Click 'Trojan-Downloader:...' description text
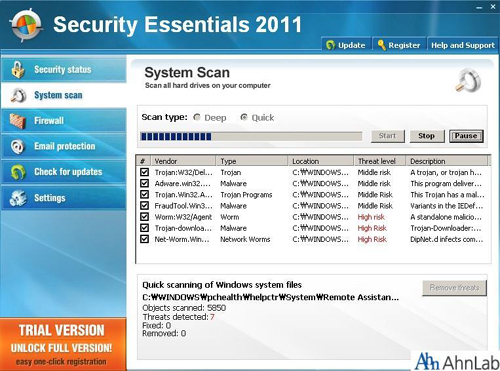Image resolution: width=500 pixels, height=371 pixels. click(x=446, y=228)
